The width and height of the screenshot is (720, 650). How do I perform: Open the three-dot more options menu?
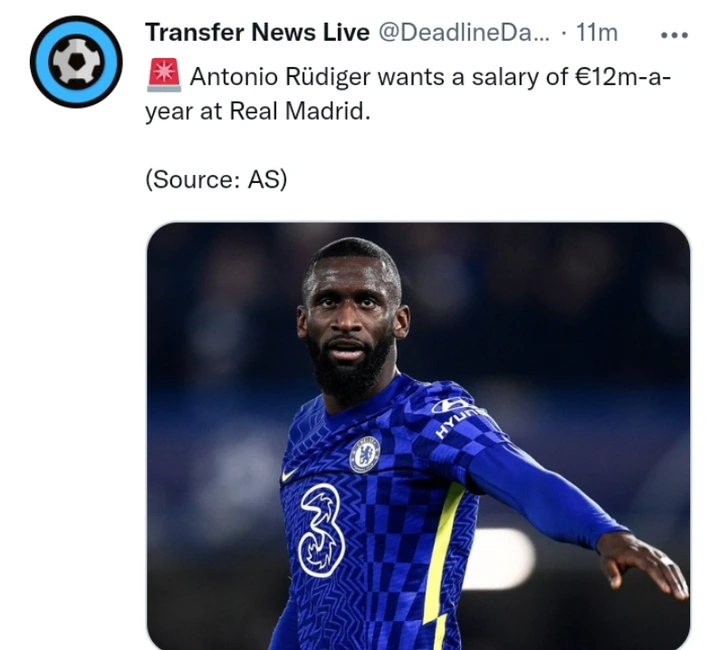click(674, 35)
